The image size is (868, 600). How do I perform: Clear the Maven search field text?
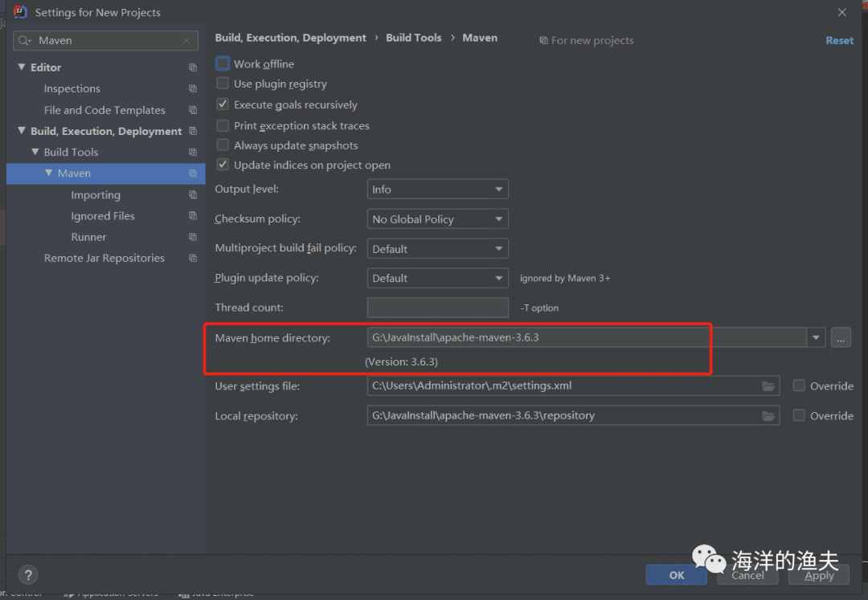tap(186, 40)
